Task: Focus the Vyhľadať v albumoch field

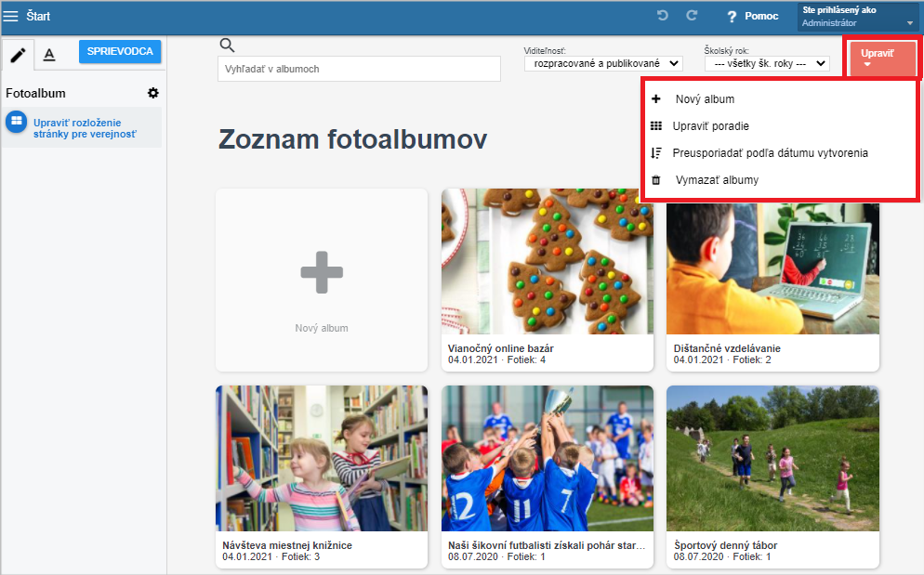Action: (x=359, y=69)
